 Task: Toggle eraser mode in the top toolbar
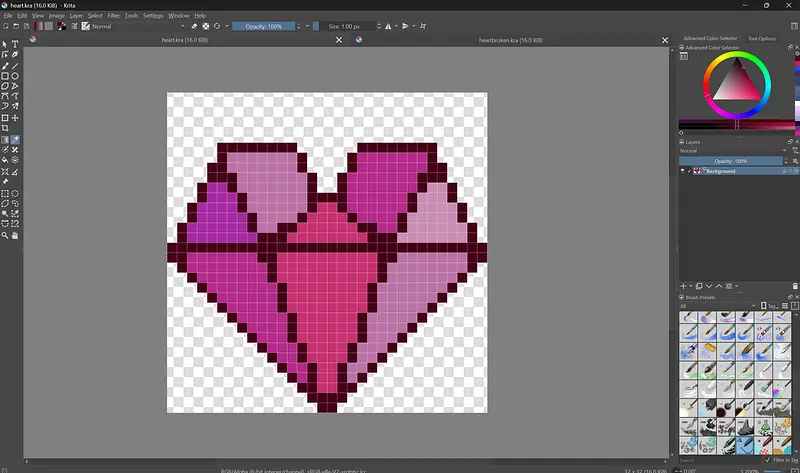point(195,26)
